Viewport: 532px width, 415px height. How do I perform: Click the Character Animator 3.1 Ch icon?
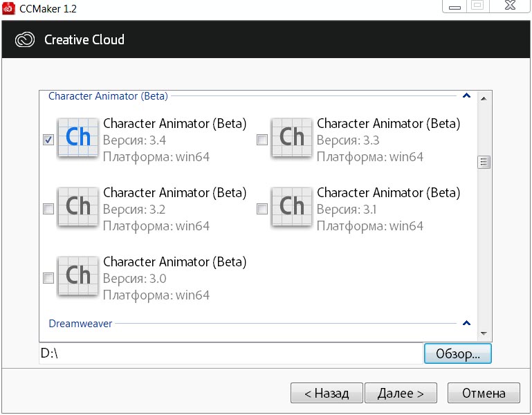[292, 207]
